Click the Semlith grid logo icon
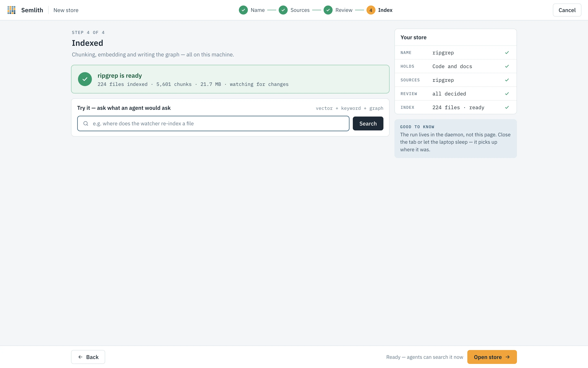 (x=11, y=10)
